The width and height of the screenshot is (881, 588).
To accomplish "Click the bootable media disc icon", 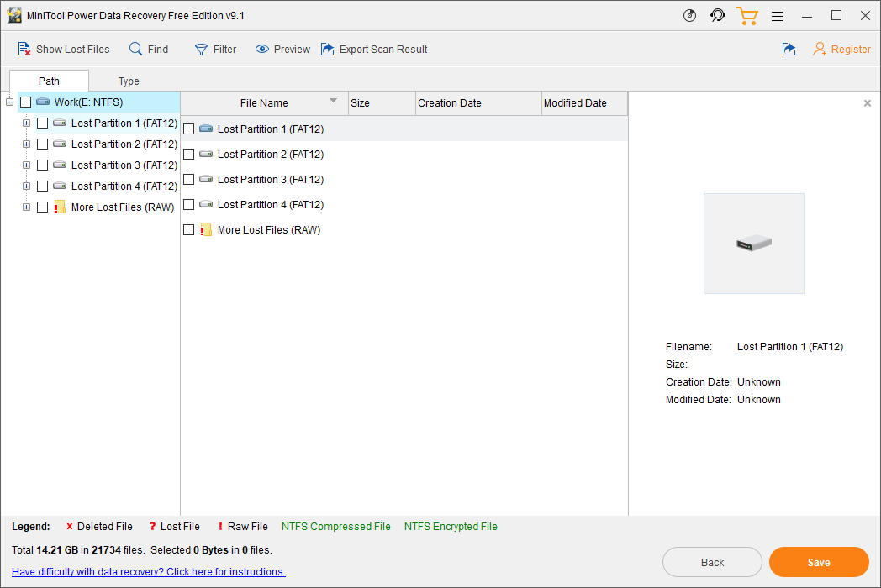I will (x=689, y=15).
